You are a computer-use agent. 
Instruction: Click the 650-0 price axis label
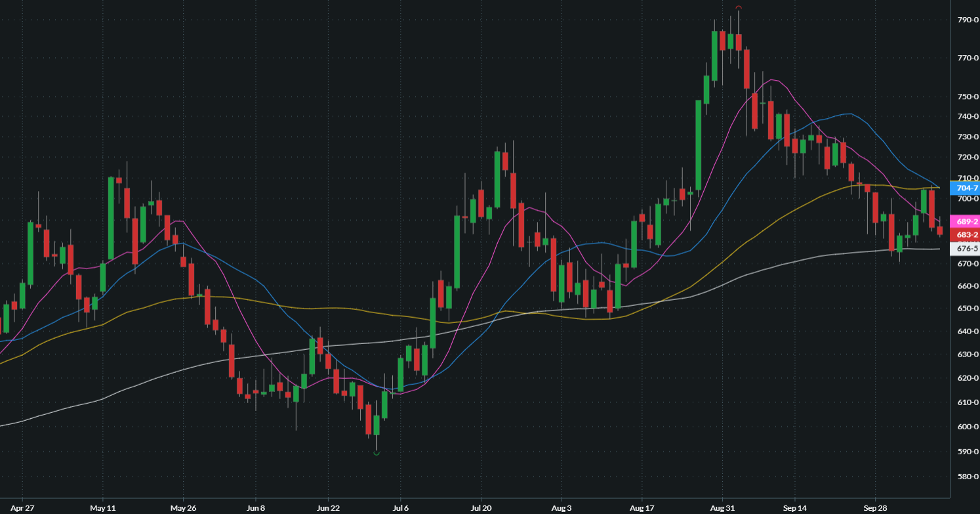968,309
